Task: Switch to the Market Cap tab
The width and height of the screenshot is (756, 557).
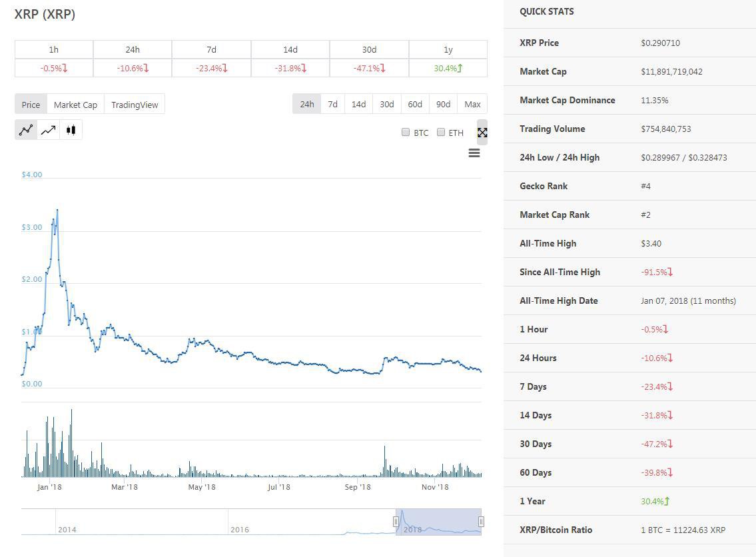Action: click(75, 105)
